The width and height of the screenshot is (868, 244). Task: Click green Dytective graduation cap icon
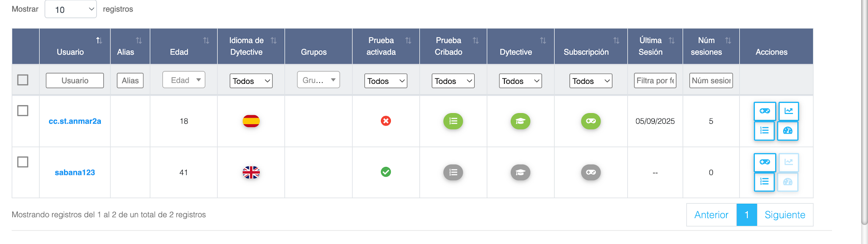click(520, 121)
